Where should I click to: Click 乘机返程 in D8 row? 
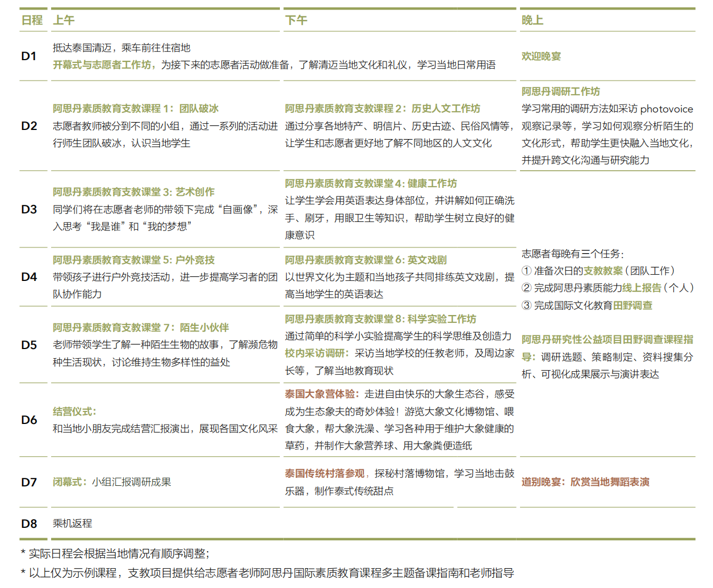coord(72,524)
